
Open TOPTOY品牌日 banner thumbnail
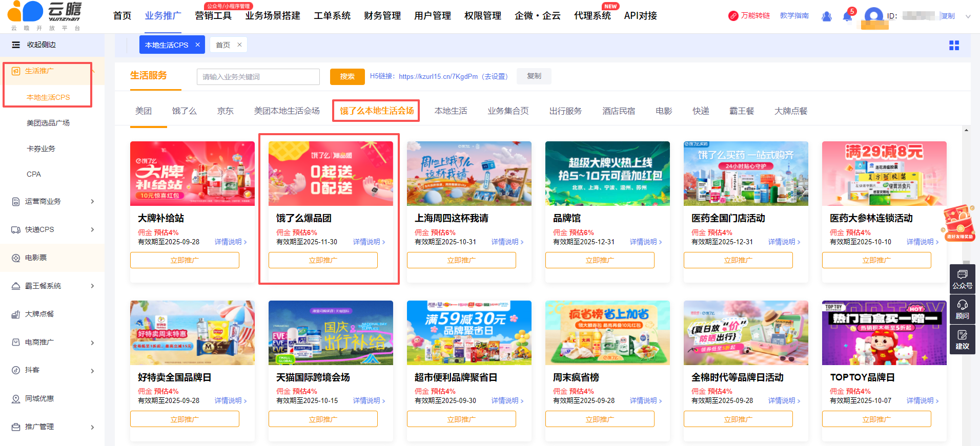point(884,333)
